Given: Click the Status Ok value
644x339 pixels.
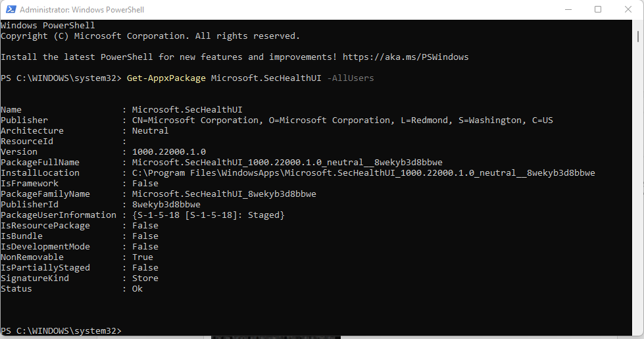Looking at the screenshot, I should point(137,289).
